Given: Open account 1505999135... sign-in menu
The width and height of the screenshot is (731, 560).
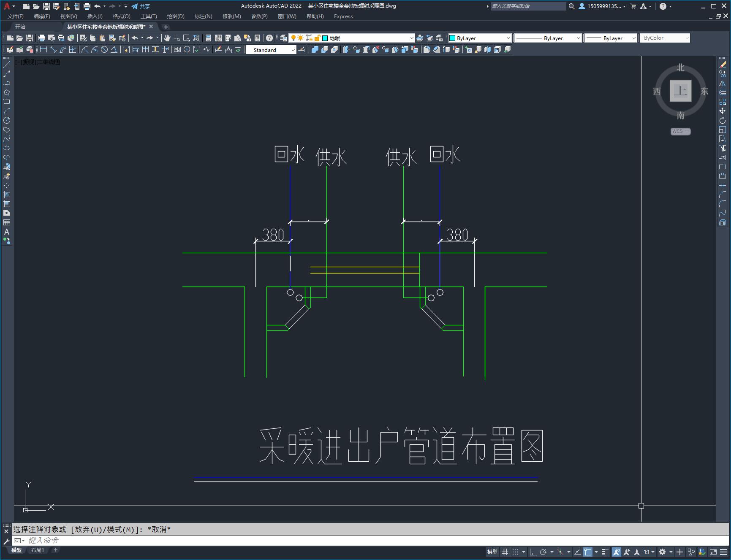Looking at the screenshot, I should pyautogui.click(x=603, y=6).
